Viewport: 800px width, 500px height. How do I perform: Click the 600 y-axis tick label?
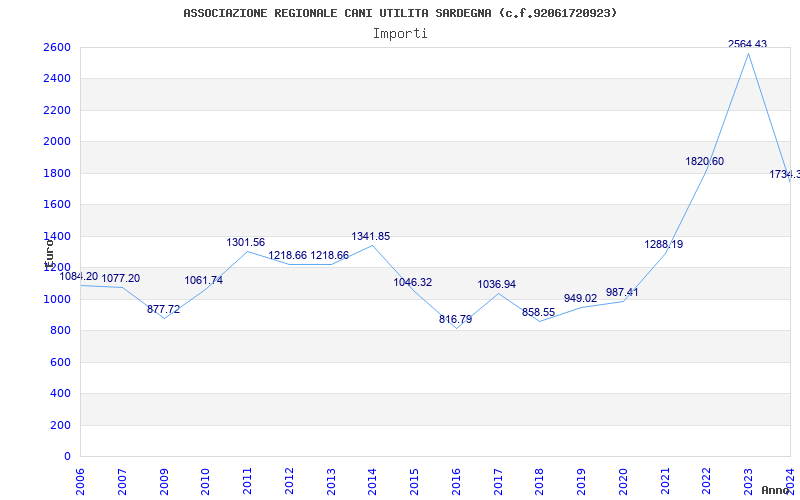click(60, 362)
